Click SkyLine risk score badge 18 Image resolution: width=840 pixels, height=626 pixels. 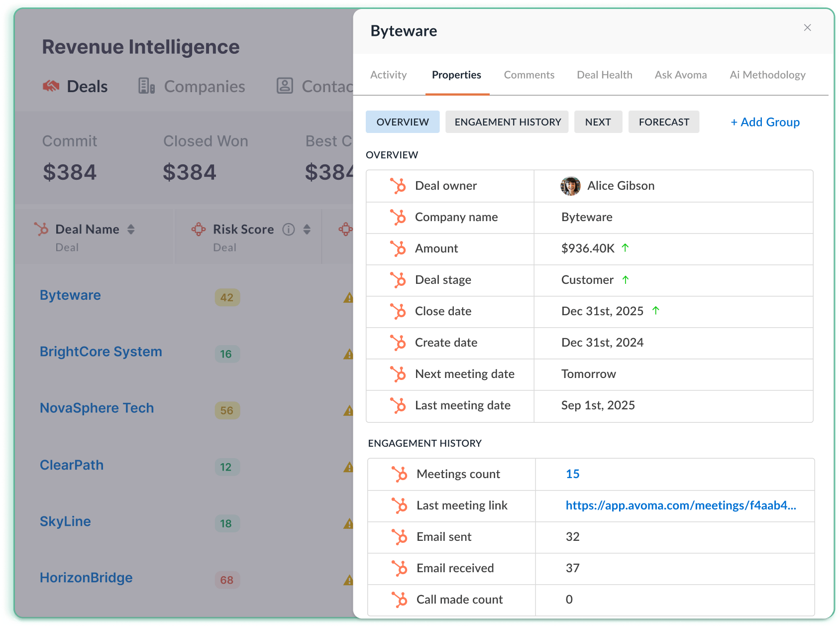(x=227, y=523)
